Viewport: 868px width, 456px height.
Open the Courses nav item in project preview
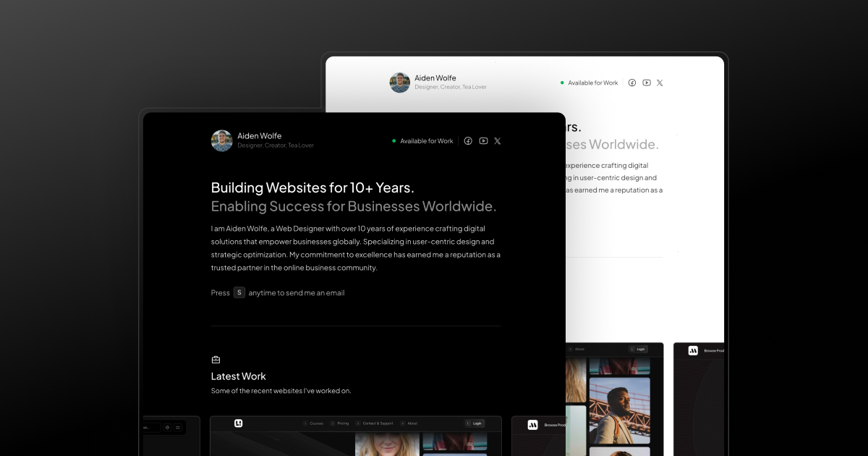(313, 423)
